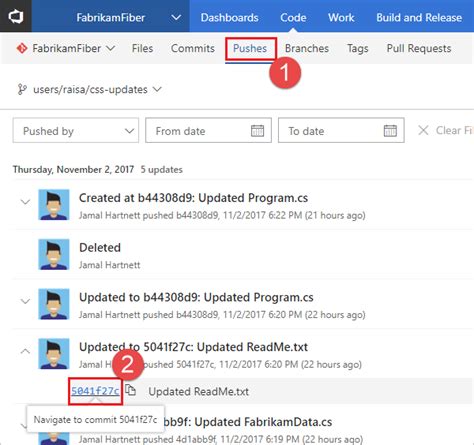The height and width of the screenshot is (445, 474).
Task: Select the Updated ReadMe.txt commit message
Action: (198, 391)
